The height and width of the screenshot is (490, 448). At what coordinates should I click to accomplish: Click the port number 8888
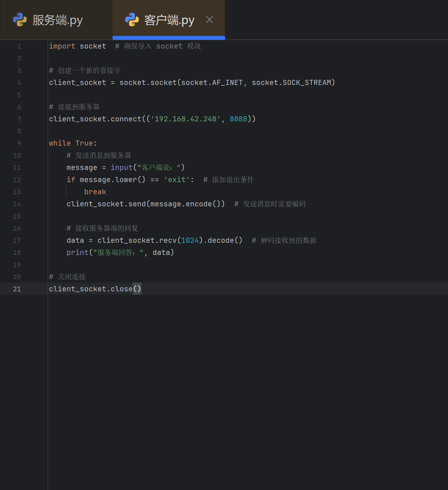[x=239, y=119]
